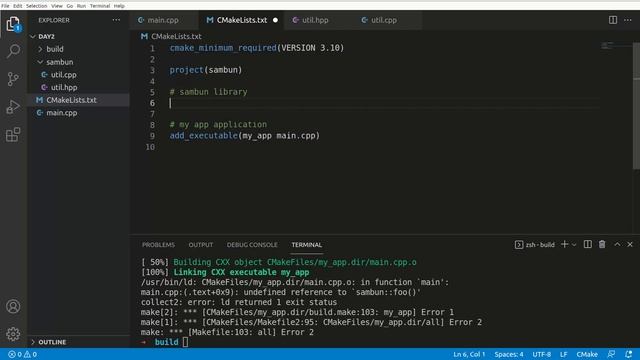Open notifications bell in status bar
Image resolution: width=640 pixels, height=360 pixels.
[x=629, y=354]
